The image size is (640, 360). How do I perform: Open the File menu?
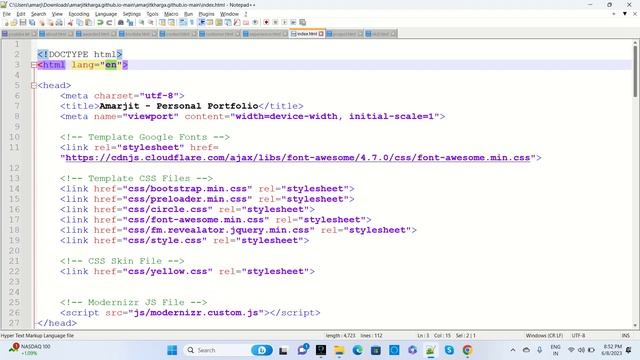(x=7, y=14)
